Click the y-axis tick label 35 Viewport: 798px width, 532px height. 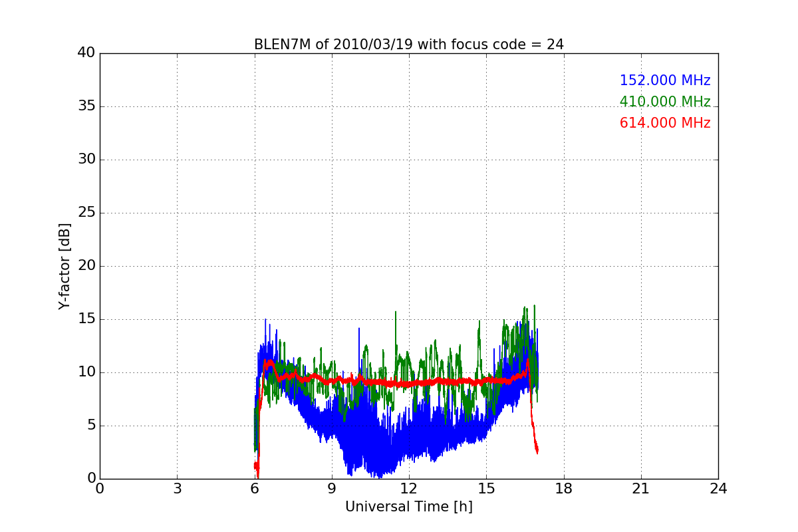tap(86, 106)
